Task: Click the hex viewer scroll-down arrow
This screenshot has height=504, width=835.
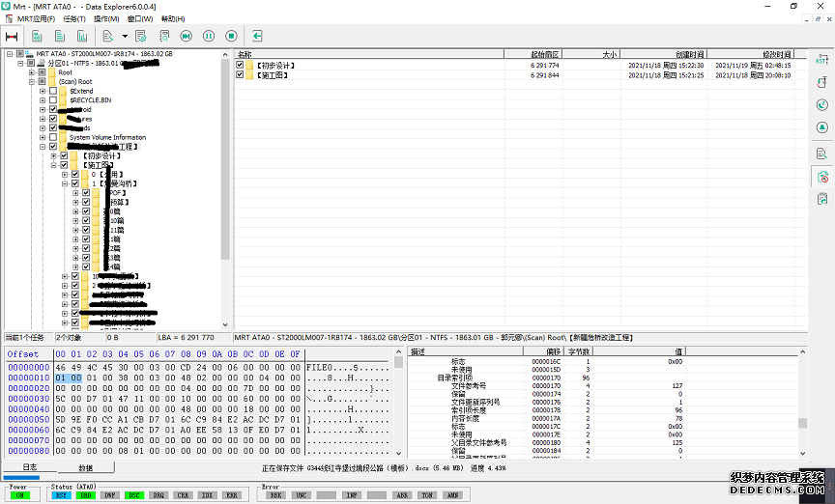Action: point(398,454)
